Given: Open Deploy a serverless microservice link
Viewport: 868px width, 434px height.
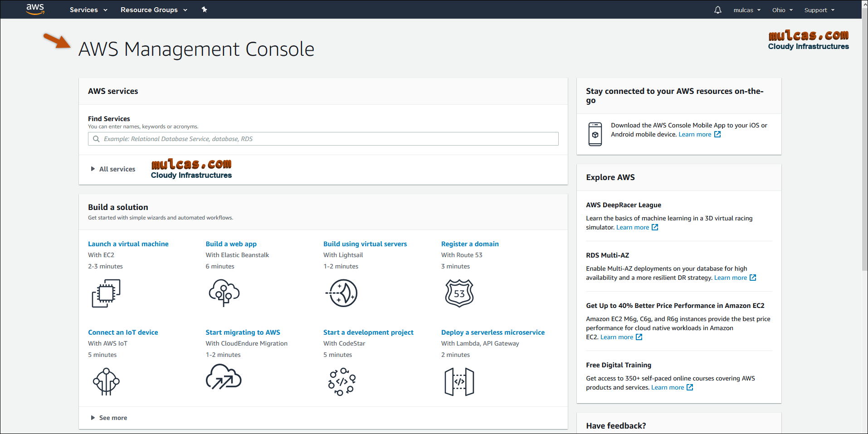Looking at the screenshot, I should pos(493,332).
